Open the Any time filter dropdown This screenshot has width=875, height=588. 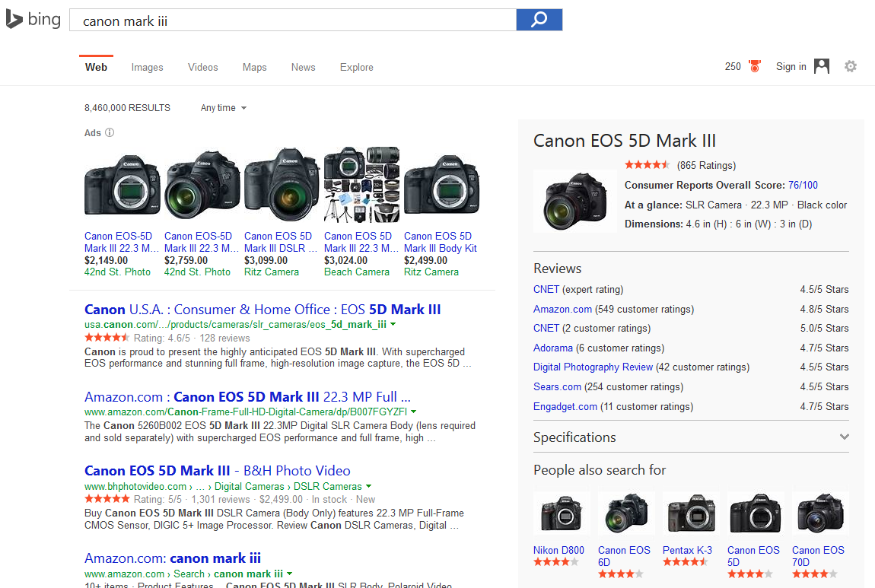point(223,108)
